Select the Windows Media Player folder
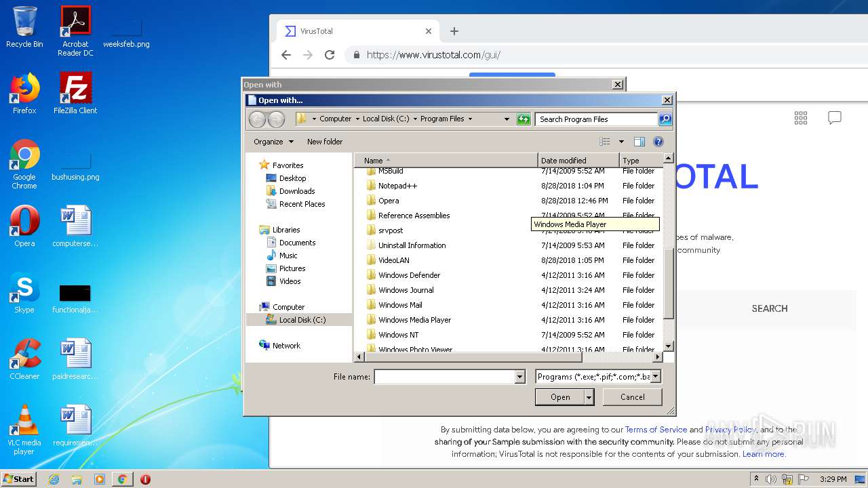 click(x=415, y=320)
